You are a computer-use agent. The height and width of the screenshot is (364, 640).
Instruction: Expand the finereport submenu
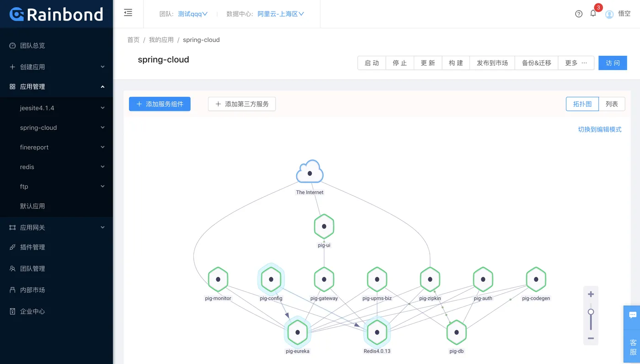[x=56, y=147]
